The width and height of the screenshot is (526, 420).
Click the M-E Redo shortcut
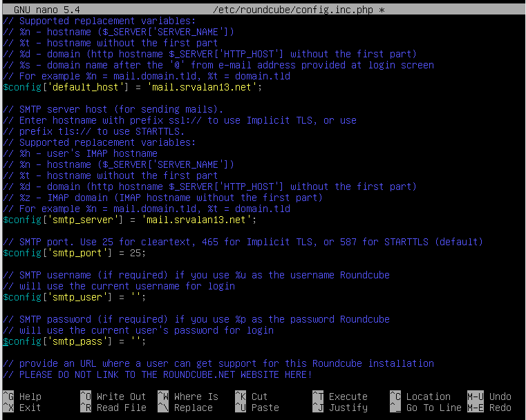(x=489, y=408)
